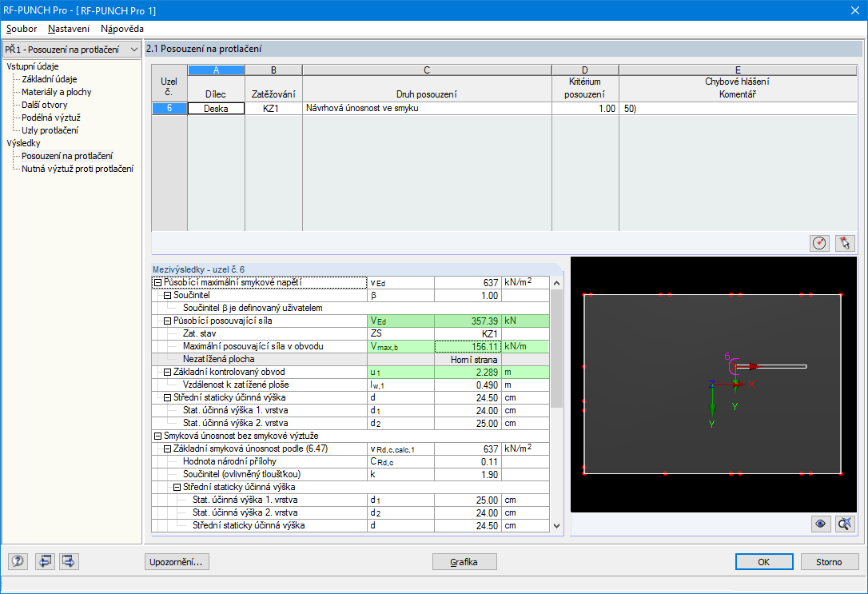Open the Soubor menu

[x=22, y=29]
